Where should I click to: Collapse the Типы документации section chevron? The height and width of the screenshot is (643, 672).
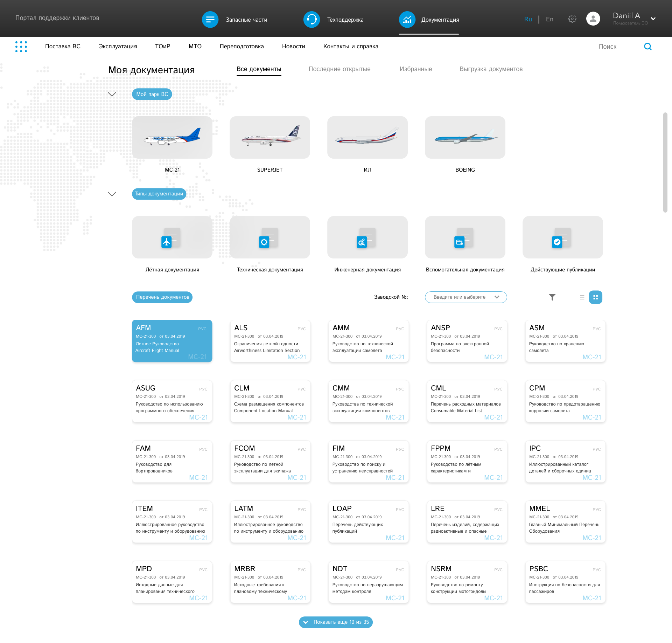(x=112, y=194)
